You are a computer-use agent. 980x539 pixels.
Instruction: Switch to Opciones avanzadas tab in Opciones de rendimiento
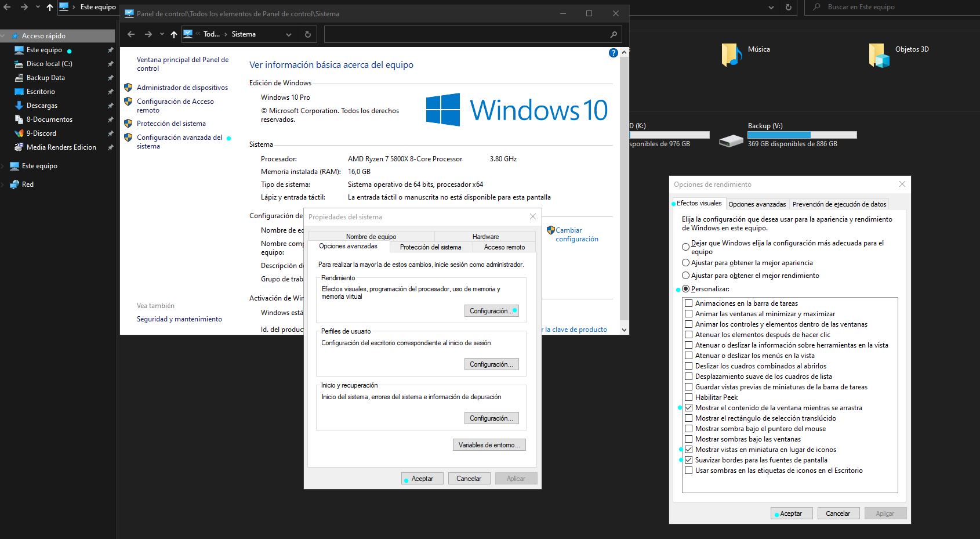click(x=757, y=204)
